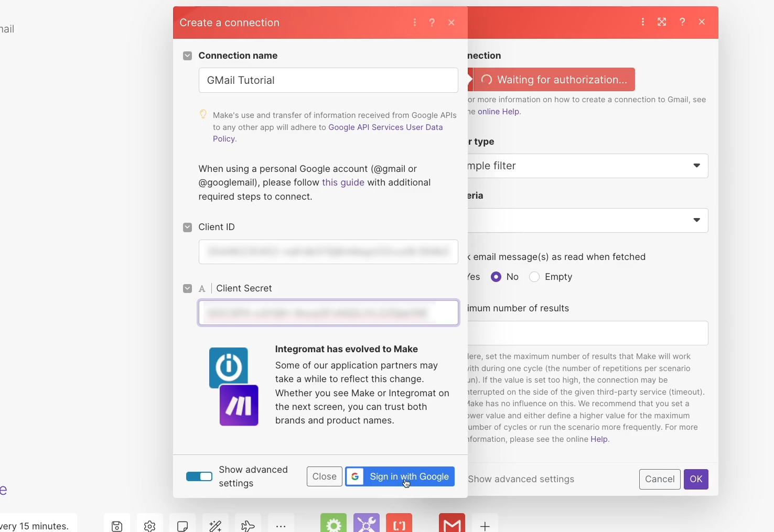Click the Cancel button in Gmail panel
The image size is (774, 532).
click(660, 479)
